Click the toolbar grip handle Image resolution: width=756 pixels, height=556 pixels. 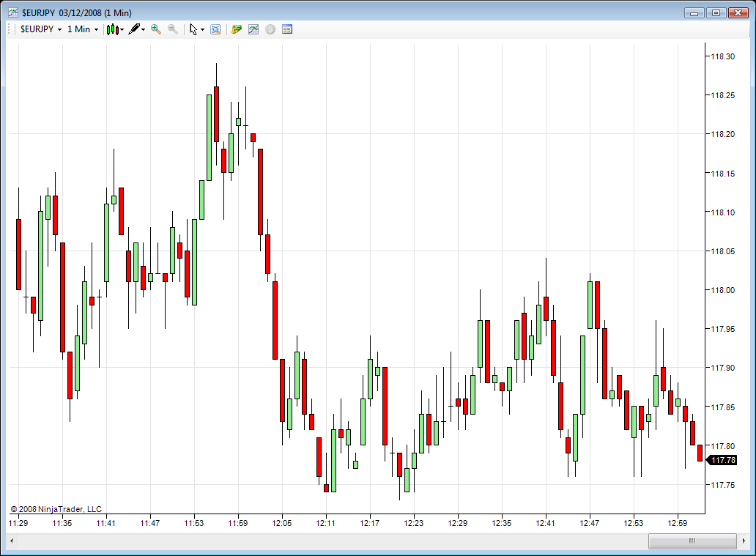[x=10, y=29]
